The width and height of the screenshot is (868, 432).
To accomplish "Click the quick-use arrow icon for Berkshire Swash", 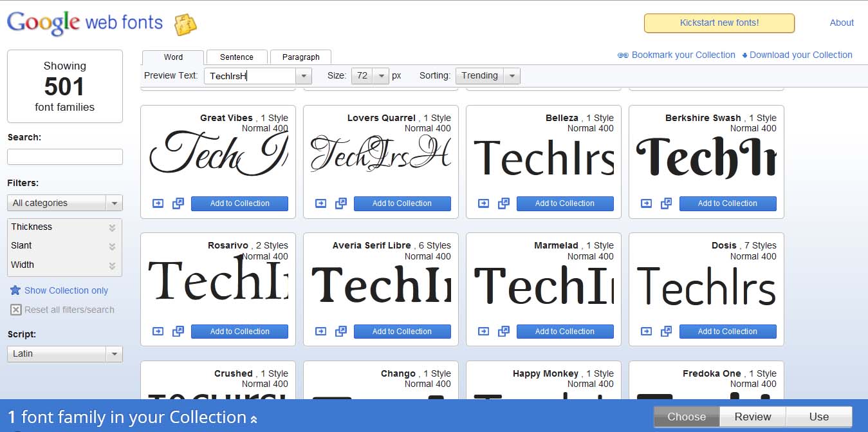I will tap(646, 203).
